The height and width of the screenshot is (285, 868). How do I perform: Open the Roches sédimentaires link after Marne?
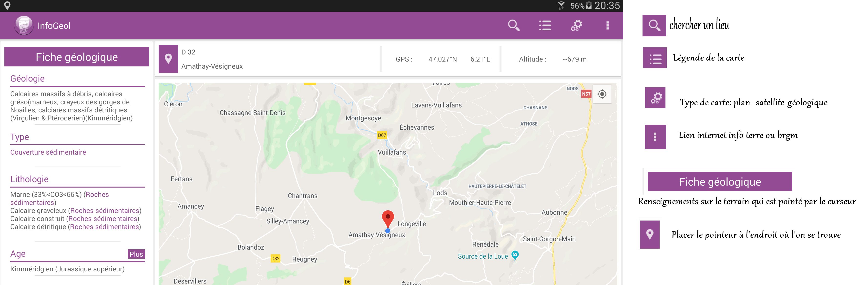point(60,198)
